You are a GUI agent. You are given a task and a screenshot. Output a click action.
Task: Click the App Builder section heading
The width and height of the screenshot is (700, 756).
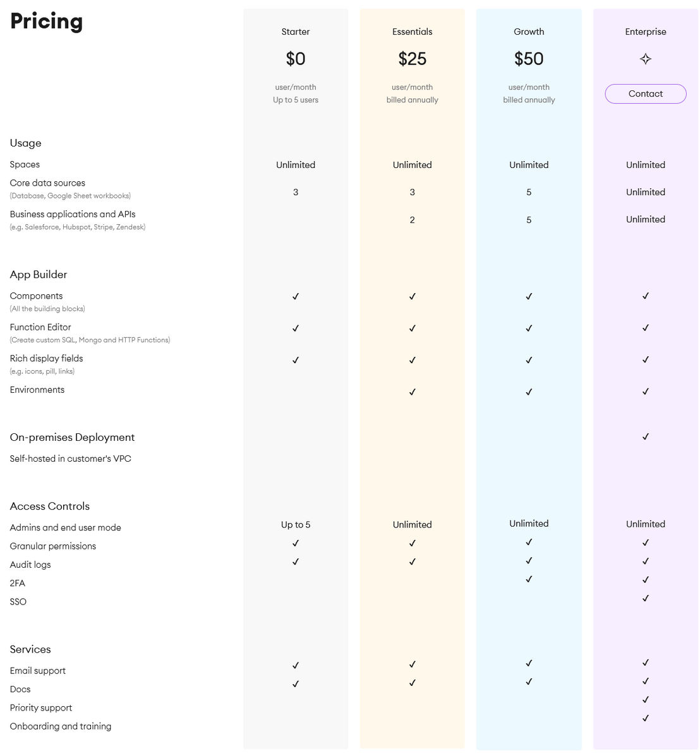tap(39, 274)
